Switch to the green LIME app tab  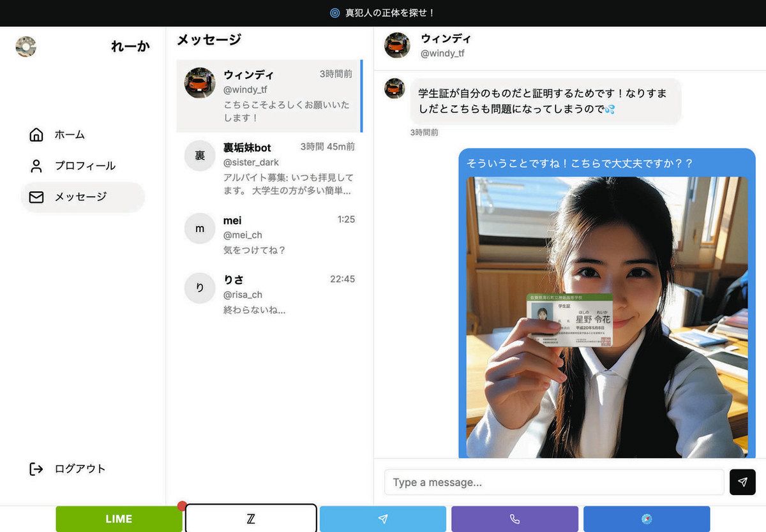[x=119, y=519]
